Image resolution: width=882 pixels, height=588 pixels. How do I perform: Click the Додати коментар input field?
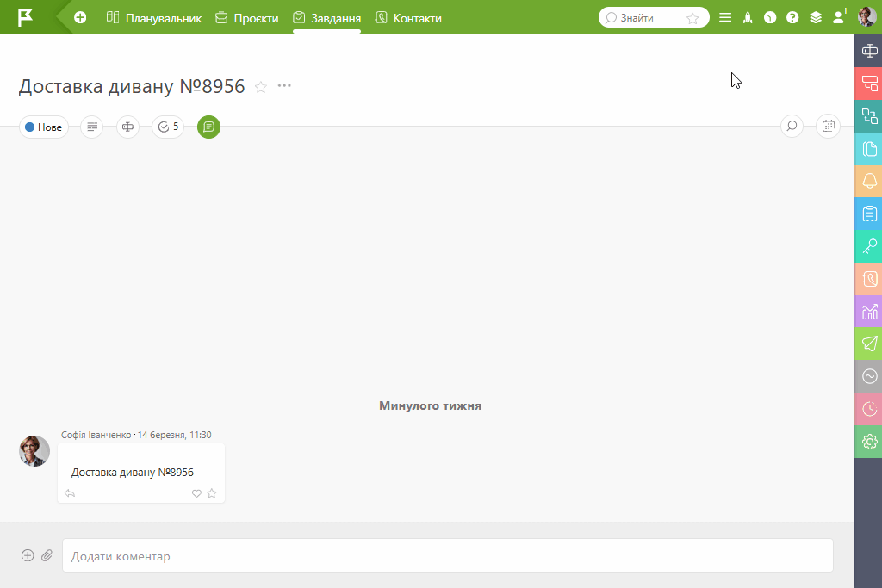tap(447, 556)
